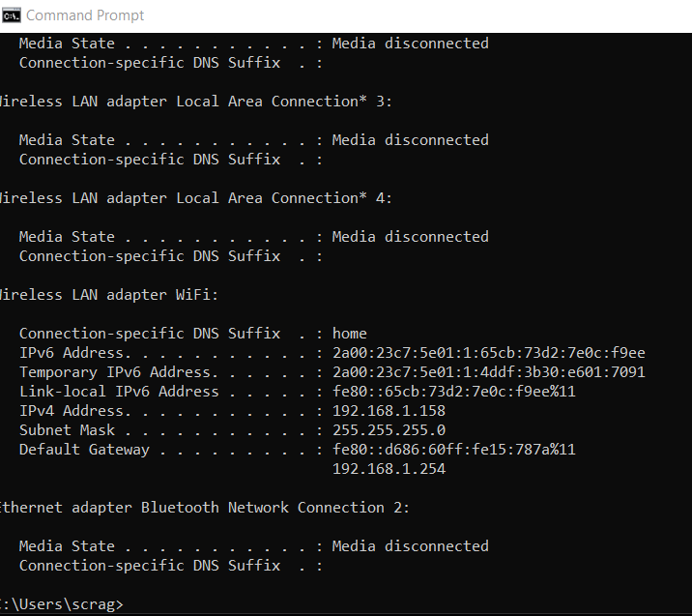Click the "Wireless LAN adapter WiFi:" heading

coord(108,295)
